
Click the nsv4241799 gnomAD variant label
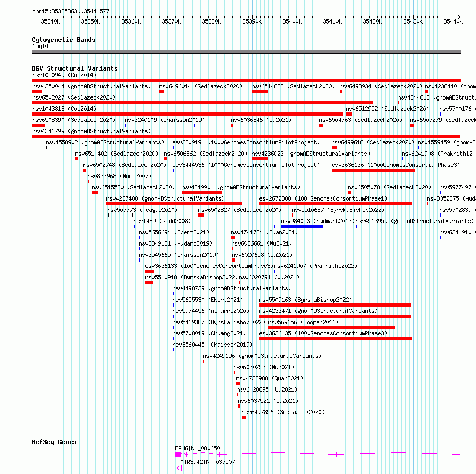pos(91,131)
